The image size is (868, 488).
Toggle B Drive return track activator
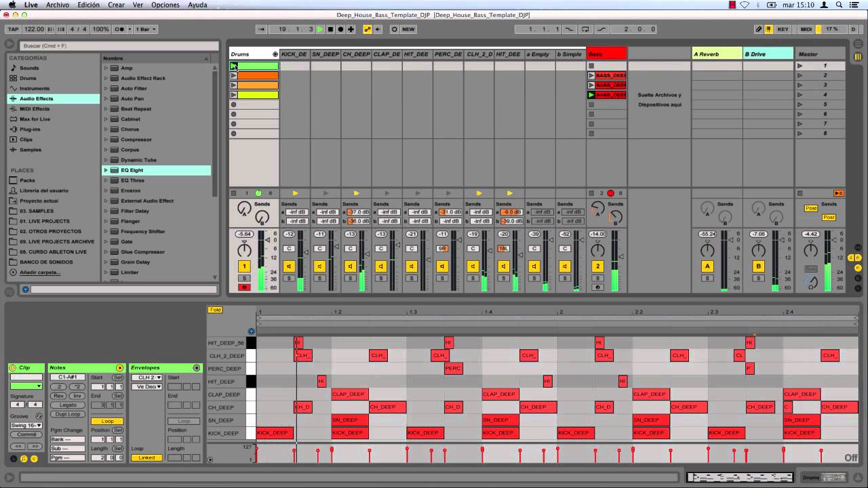pyautogui.click(x=759, y=266)
